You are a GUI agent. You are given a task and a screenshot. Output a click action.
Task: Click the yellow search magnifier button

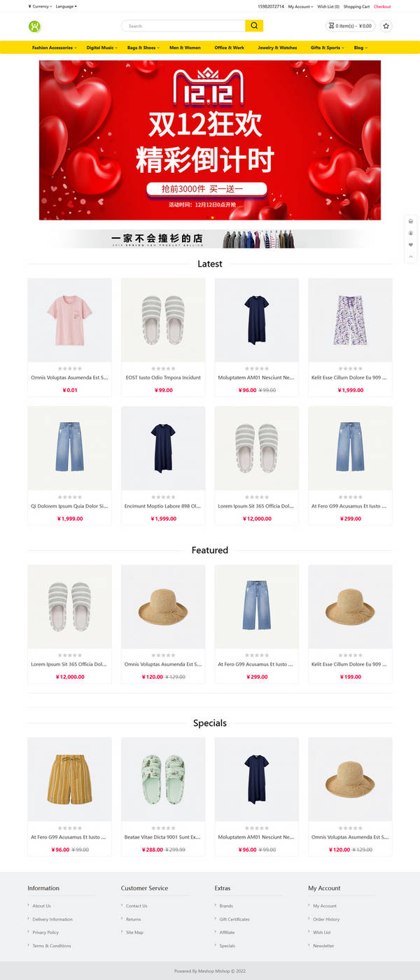click(254, 26)
